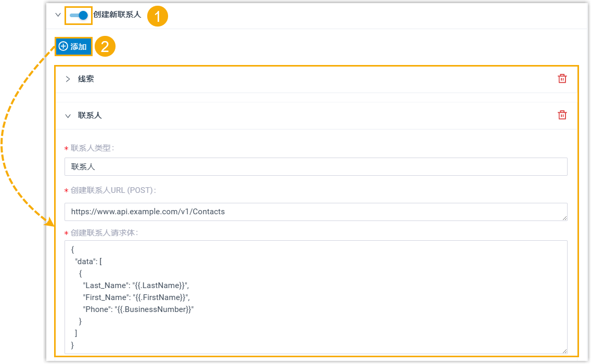The width and height of the screenshot is (591, 364).
Task: Select the 线索 section title
Action: click(86, 79)
